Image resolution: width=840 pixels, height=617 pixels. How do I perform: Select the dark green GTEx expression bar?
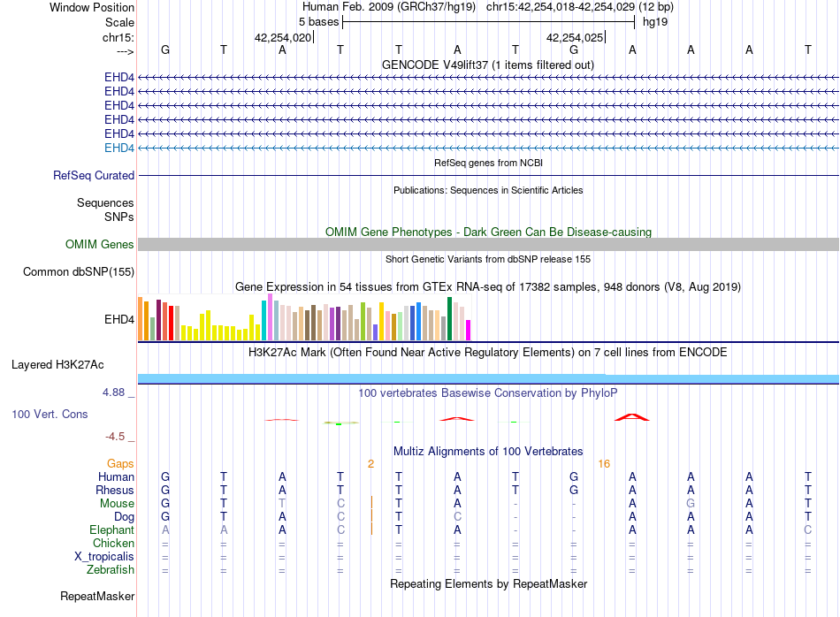coord(449,319)
